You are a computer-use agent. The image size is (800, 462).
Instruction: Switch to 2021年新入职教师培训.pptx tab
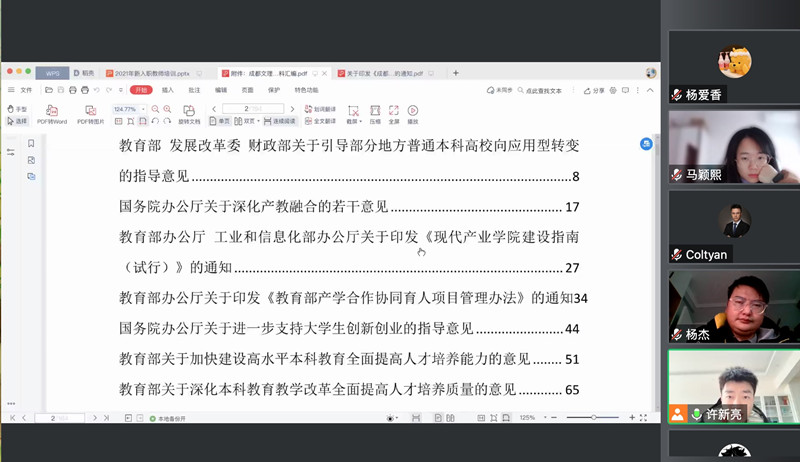tap(152, 73)
